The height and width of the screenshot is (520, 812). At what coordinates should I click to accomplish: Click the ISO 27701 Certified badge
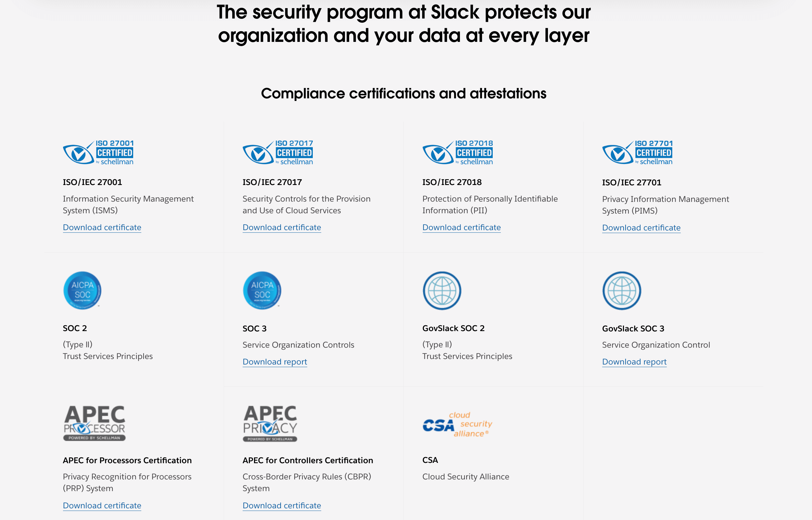(x=637, y=153)
